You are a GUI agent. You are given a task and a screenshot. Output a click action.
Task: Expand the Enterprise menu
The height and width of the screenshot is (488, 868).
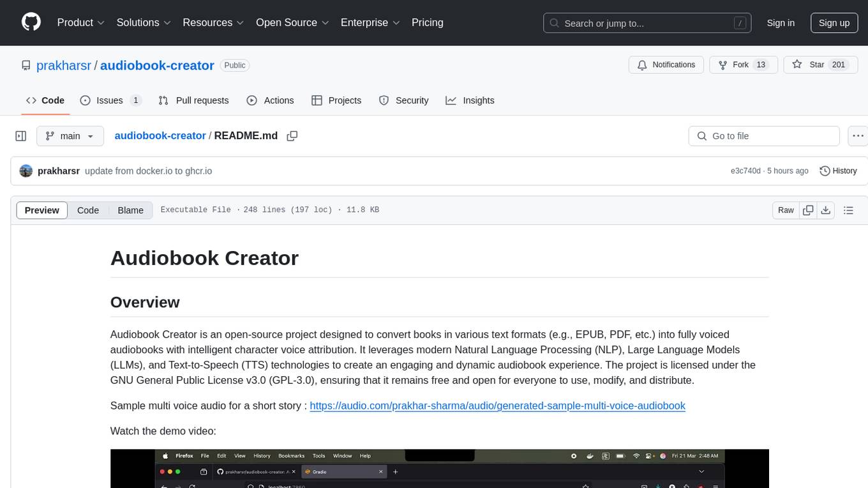(370, 22)
